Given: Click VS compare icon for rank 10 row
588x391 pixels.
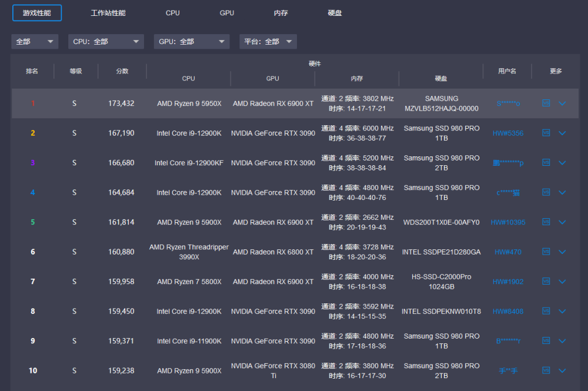Looking at the screenshot, I should point(546,370).
